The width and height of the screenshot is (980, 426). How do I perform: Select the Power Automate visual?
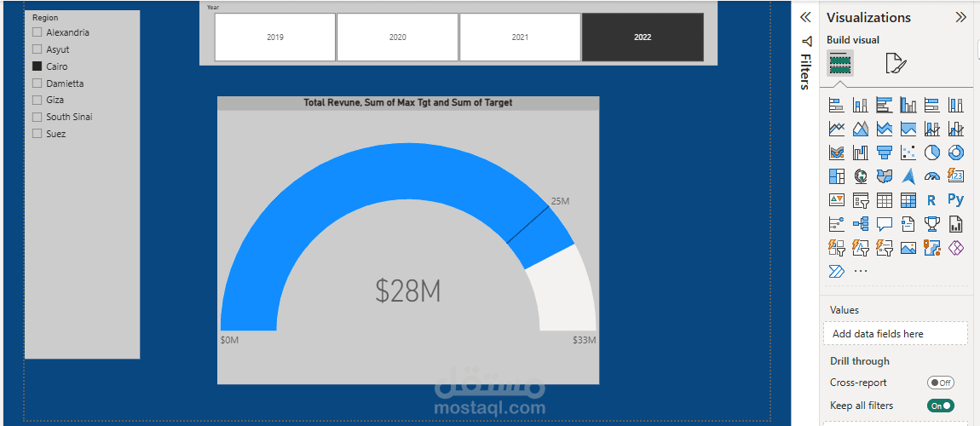[x=837, y=271]
